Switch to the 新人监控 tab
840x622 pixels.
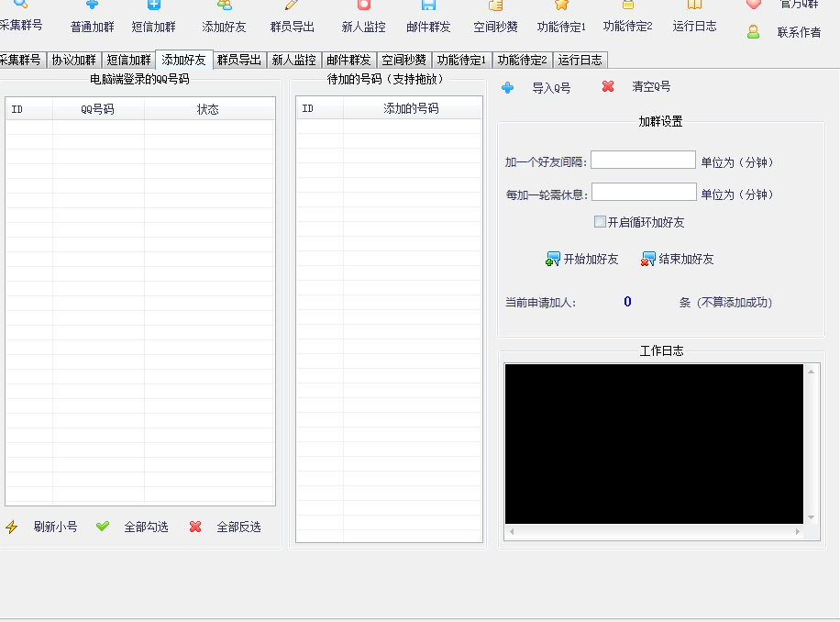coord(293,60)
